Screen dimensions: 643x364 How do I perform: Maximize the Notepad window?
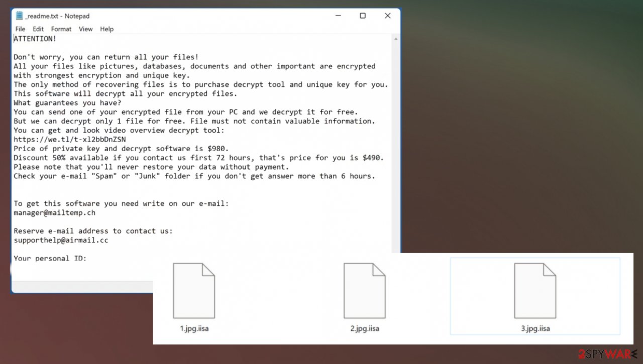tap(362, 16)
